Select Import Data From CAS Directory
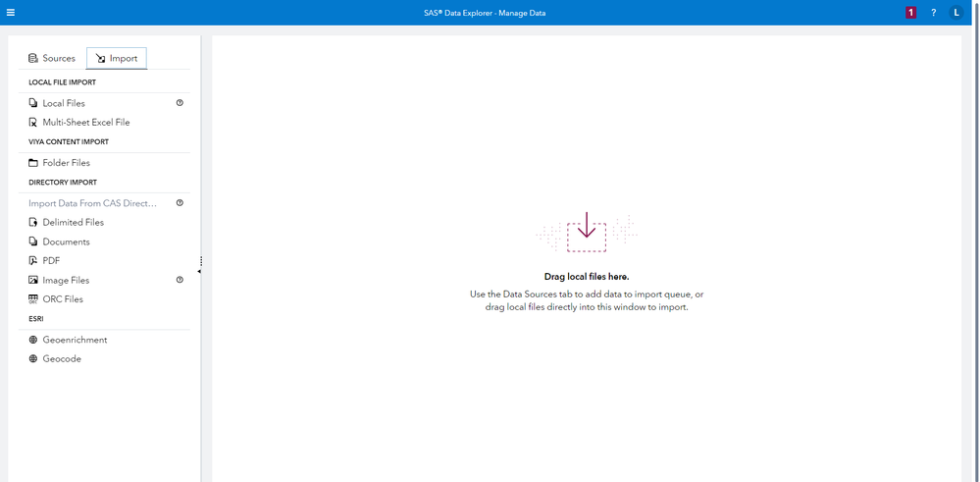Viewport: 980px width, 482px height. 92,203
